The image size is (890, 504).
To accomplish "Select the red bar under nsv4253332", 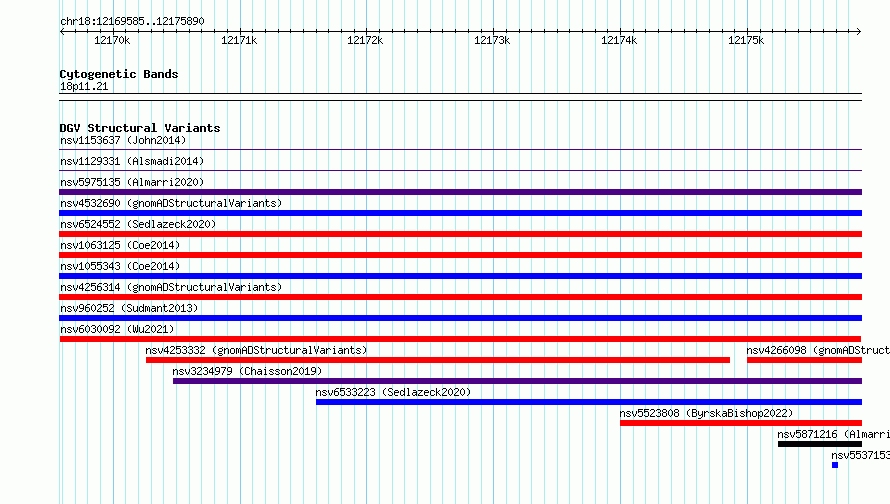I will (438, 360).
